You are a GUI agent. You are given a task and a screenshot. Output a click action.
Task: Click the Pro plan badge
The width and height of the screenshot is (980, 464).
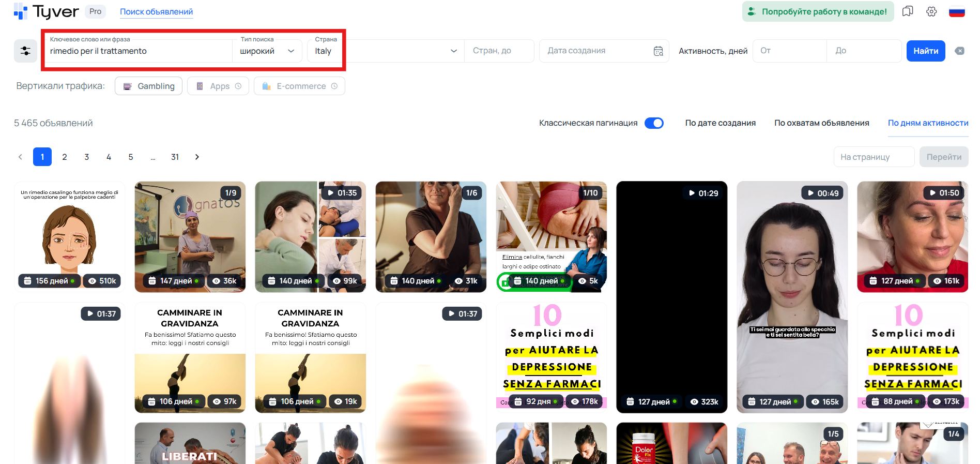coord(95,11)
